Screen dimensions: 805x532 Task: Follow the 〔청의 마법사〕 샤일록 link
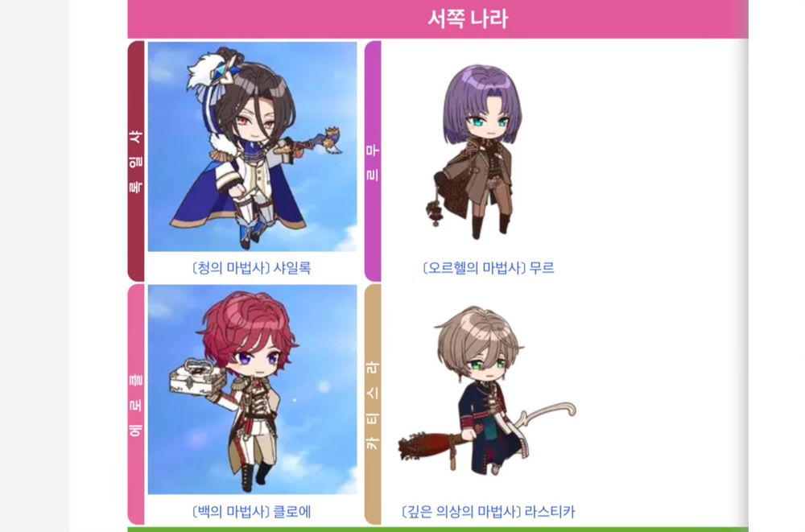click(x=251, y=268)
